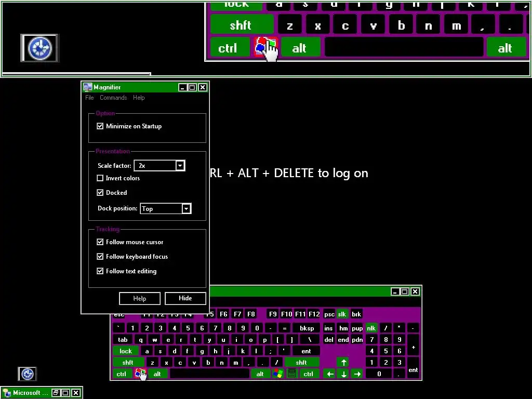
Task: Click the application menu key on keyboard
Action: (291, 374)
